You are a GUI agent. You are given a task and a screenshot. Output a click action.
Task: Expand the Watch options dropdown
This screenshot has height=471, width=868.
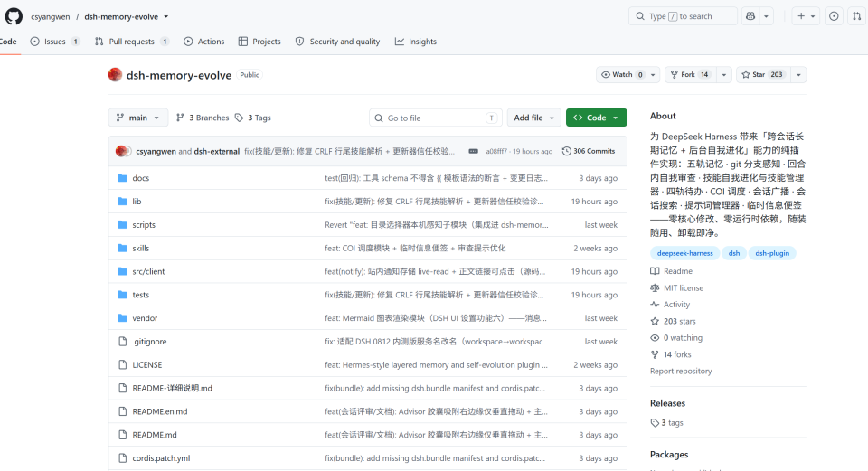(653, 75)
